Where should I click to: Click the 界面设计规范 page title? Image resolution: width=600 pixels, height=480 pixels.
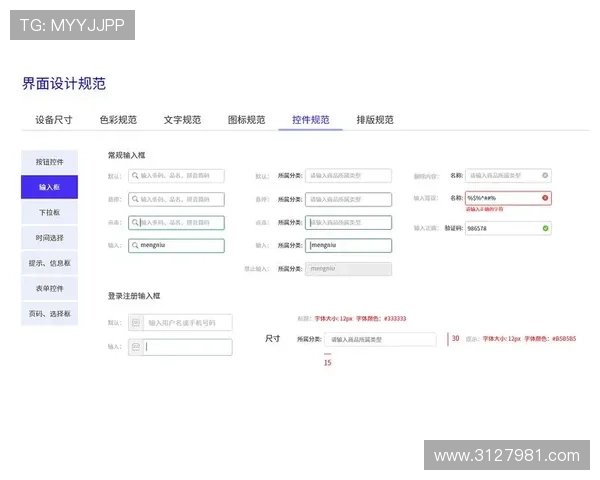point(64,83)
